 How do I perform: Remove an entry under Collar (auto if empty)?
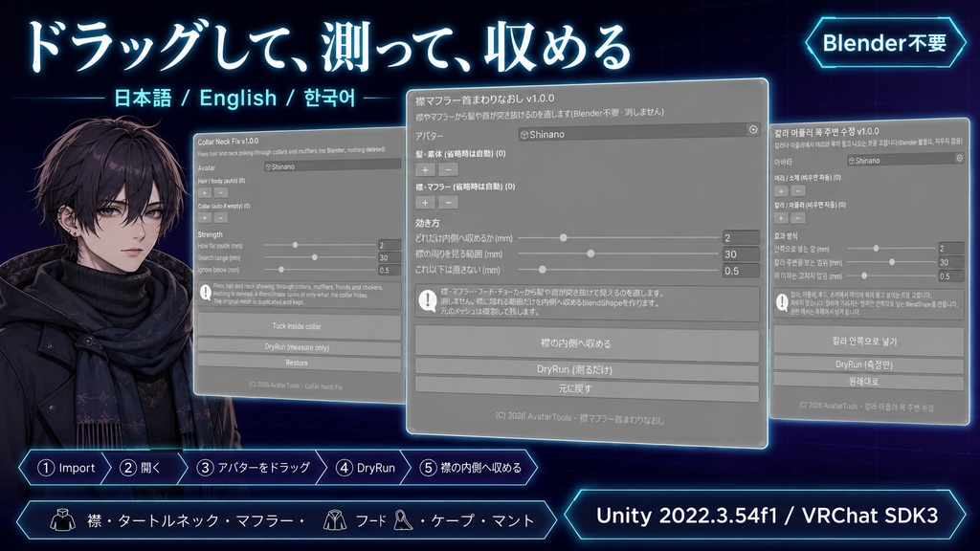(220, 217)
